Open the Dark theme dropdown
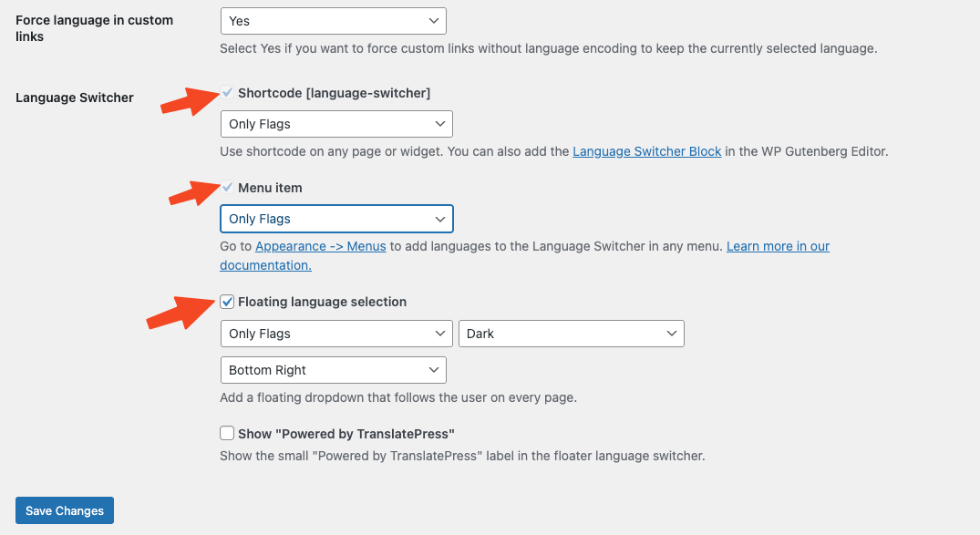This screenshot has width=980, height=535. point(571,334)
